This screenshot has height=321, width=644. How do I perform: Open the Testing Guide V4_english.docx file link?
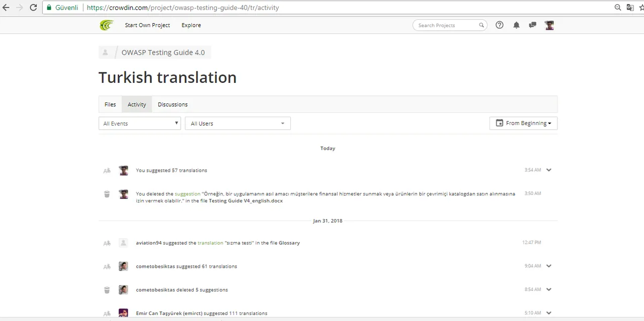pos(246,201)
